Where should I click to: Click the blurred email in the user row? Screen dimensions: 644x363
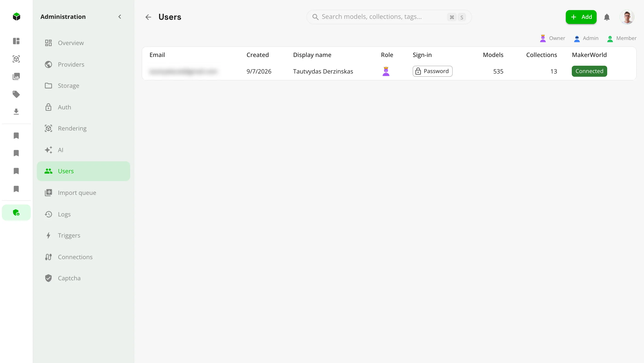pos(183,72)
